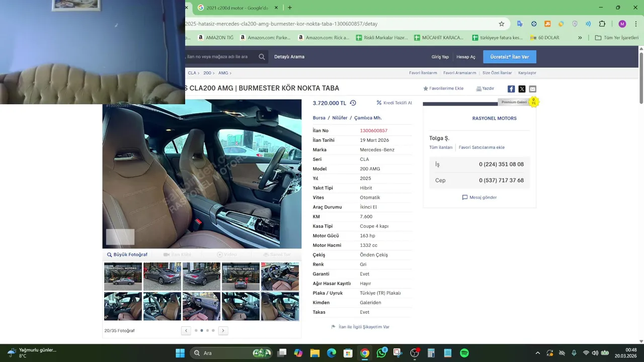The width and height of the screenshot is (644, 362).
Task: Share listing on Facebook
Action: pos(511,89)
